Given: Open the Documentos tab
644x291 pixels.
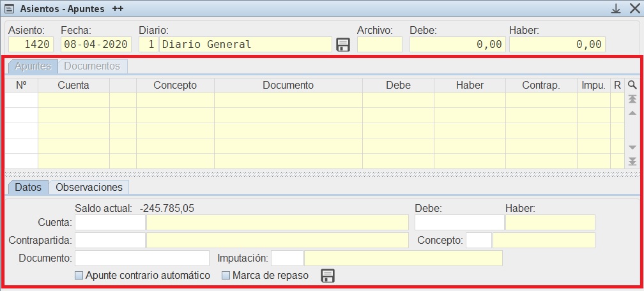Looking at the screenshot, I should pyautogui.click(x=92, y=66).
